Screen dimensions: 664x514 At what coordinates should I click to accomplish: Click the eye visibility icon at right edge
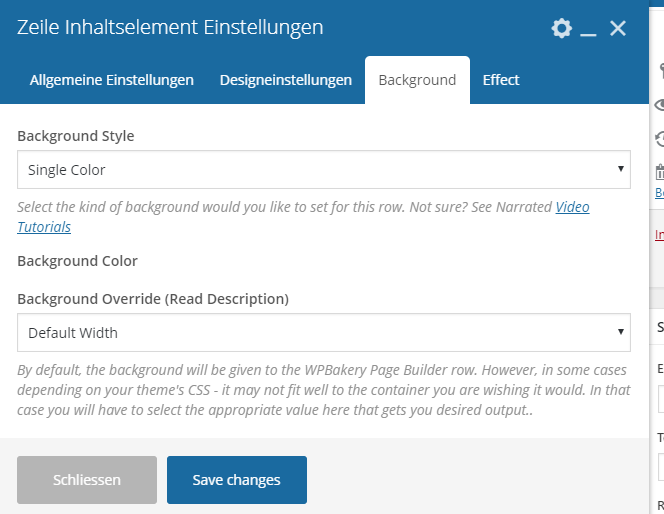coord(659,105)
